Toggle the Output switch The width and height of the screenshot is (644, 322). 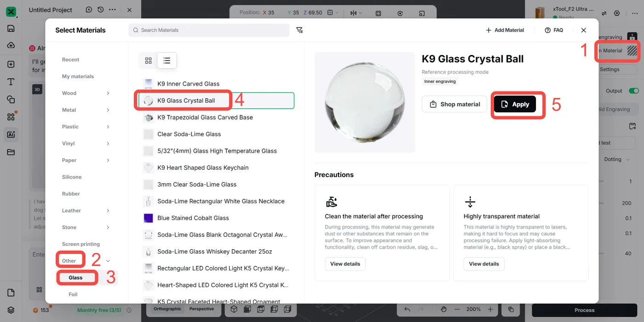tap(634, 91)
